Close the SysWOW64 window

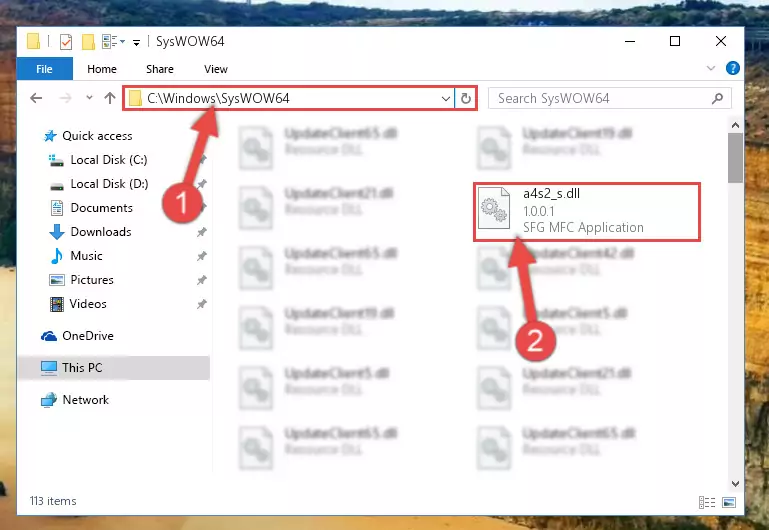point(720,42)
